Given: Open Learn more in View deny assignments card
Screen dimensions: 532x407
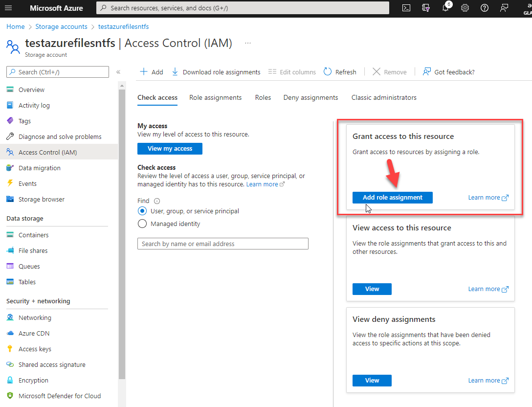Looking at the screenshot, I should [x=488, y=381].
